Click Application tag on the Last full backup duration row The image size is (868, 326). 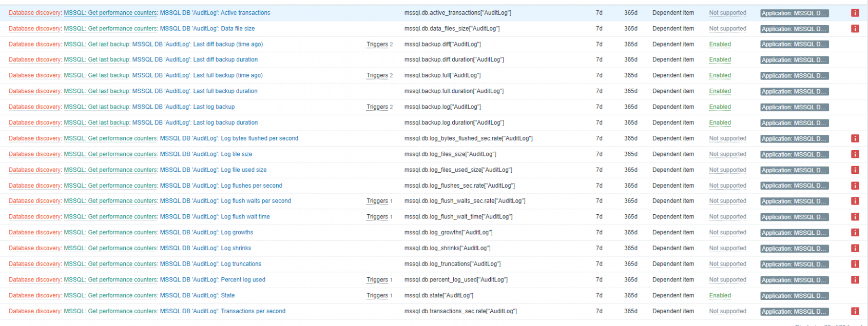point(794,91)
